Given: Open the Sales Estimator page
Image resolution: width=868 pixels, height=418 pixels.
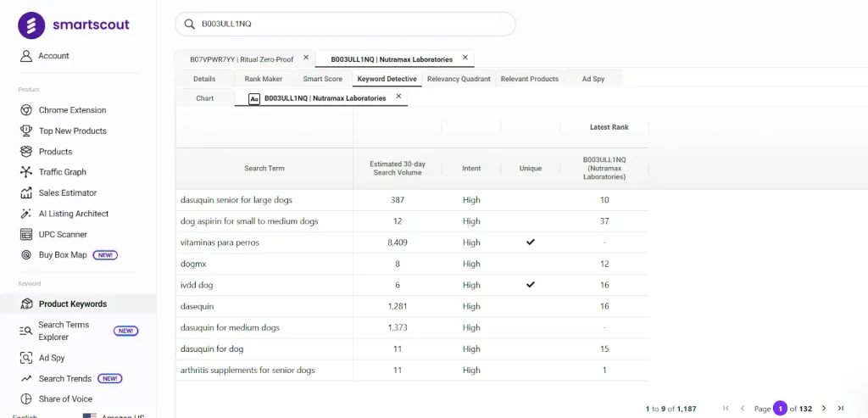Looking at the screenshot, I should [68, 192].
